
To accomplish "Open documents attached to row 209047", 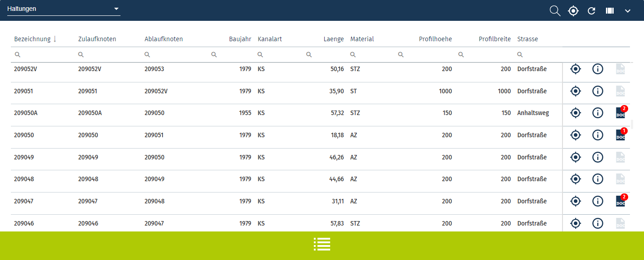I will (620, 201).
